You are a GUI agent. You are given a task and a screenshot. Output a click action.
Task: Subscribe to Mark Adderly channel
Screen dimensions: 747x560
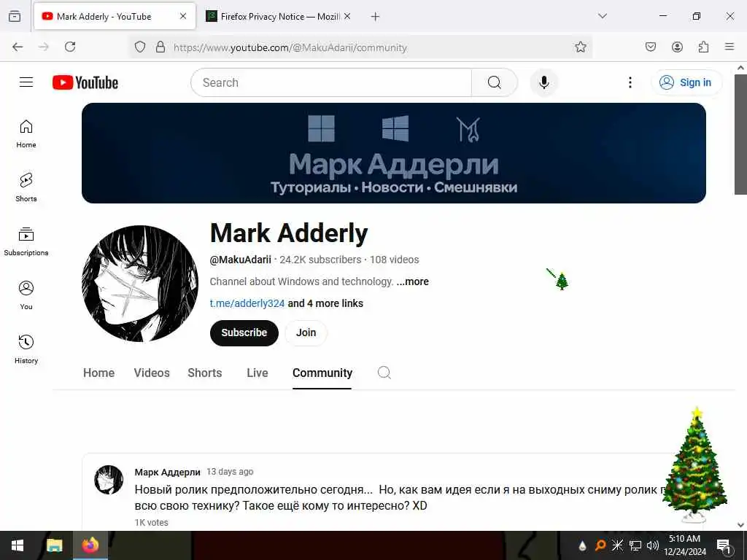click(x=244, y=332)
